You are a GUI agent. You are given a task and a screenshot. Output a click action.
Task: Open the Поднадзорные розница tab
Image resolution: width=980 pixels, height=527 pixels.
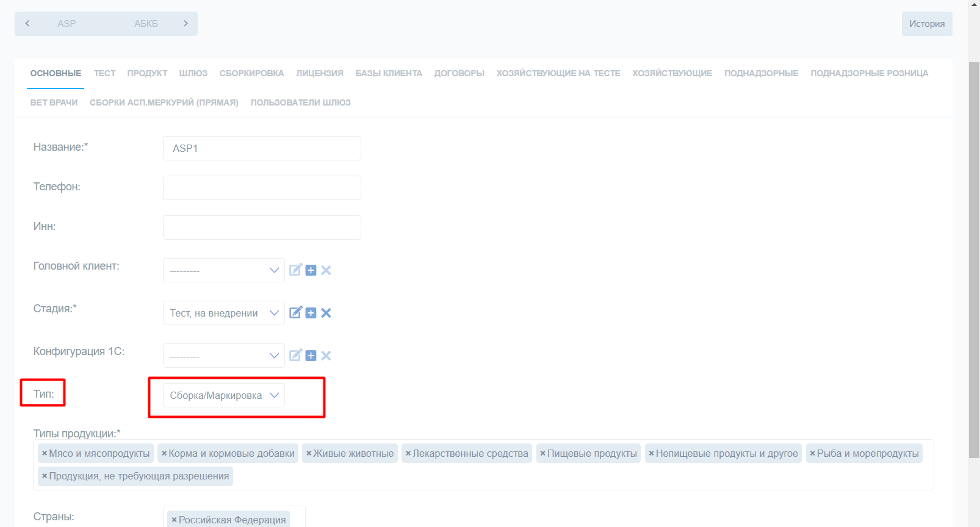pyautogui.click(x=869, y=73)
